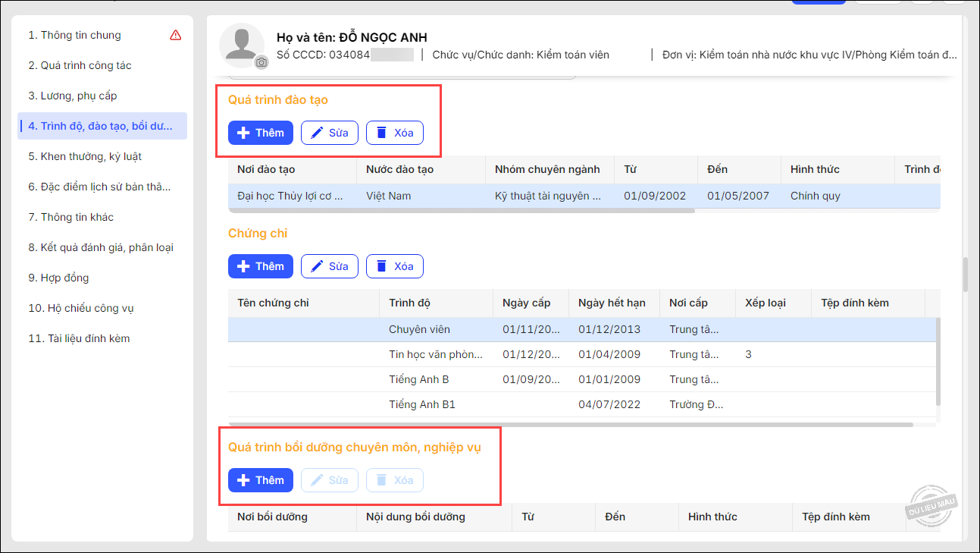Click the red warning icon beside Thông tin chung
Screen dimensions: 980x553
click(x=176, y=35)
